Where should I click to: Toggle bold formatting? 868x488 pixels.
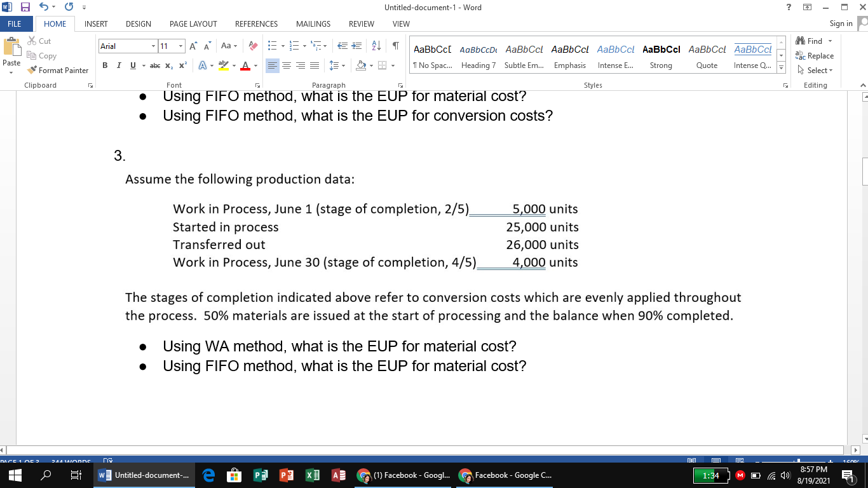104,65
